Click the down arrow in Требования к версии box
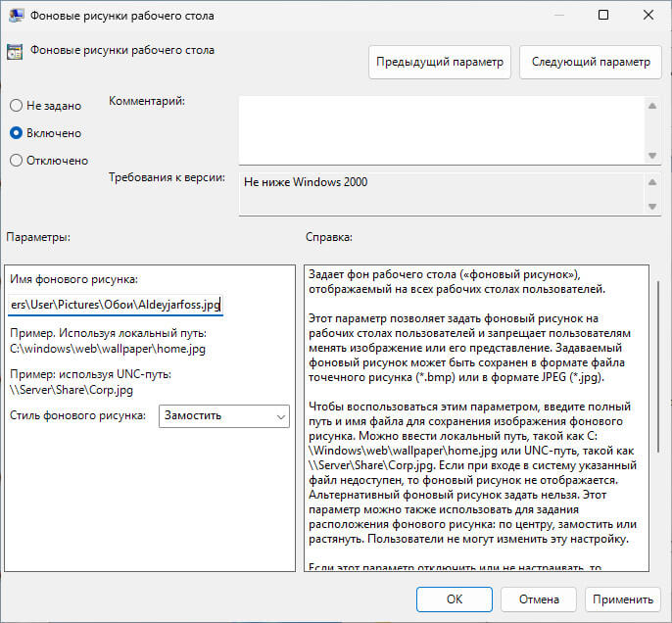 coord(652,206)
